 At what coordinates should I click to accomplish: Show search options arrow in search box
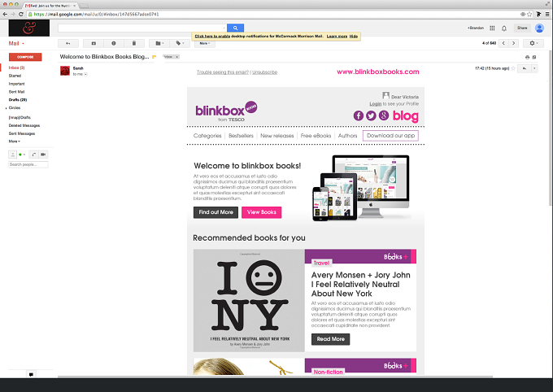tap(224, 28)
